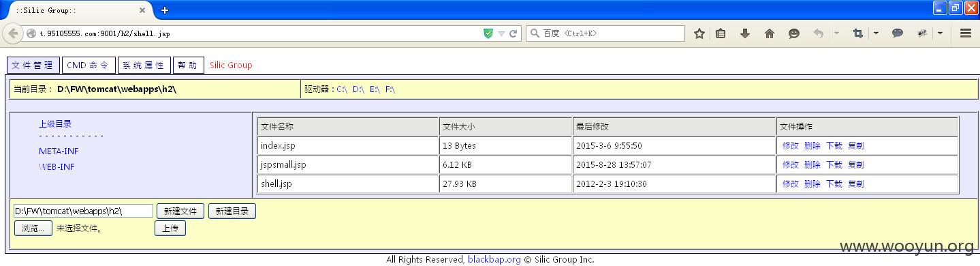Viewport: 980px width, 266px height.
Task: Click the crop screenshot tool icon
Action: (858, 33)
